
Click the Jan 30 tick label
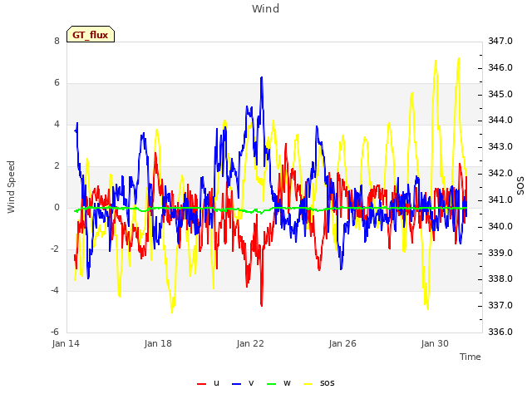pyautogui.click(x=435, y=343)
